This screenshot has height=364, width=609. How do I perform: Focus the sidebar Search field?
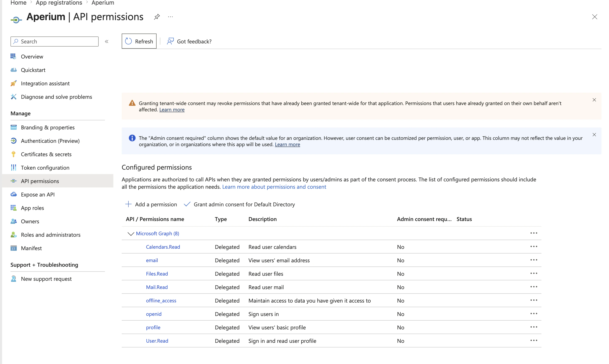point(55,42)
